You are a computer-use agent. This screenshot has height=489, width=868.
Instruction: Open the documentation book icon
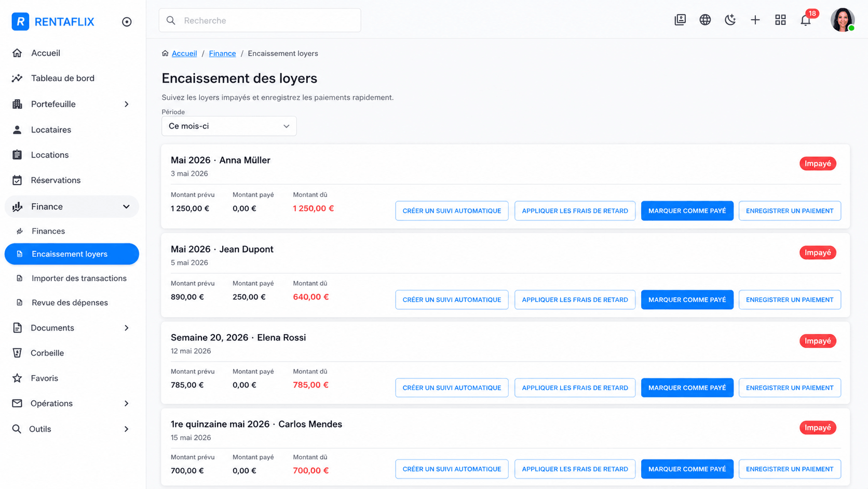[680, 20]
